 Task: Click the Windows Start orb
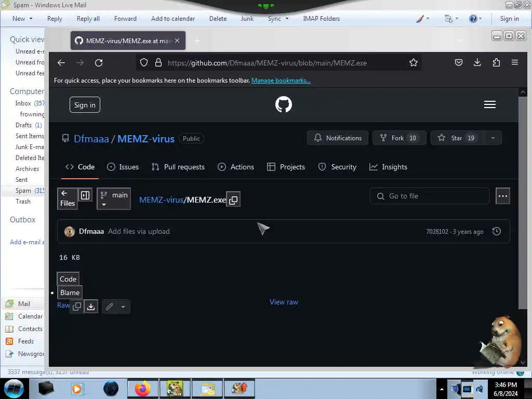tap(14, 389)
